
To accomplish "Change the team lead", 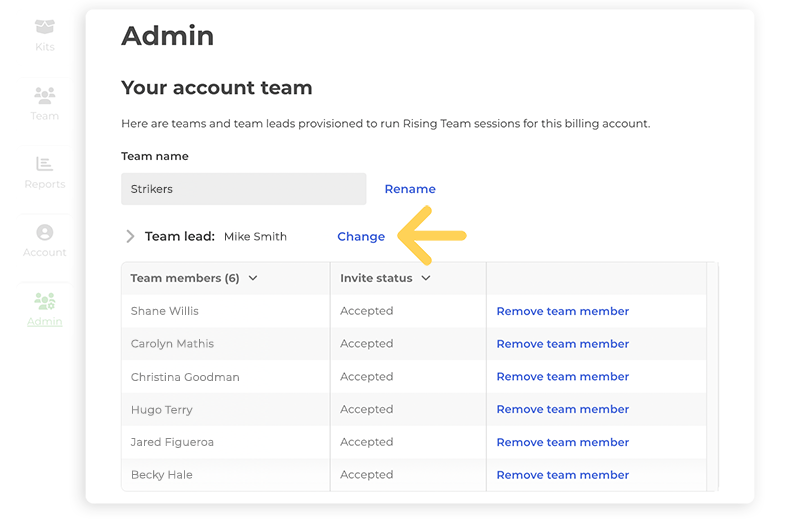I will 361,237.
